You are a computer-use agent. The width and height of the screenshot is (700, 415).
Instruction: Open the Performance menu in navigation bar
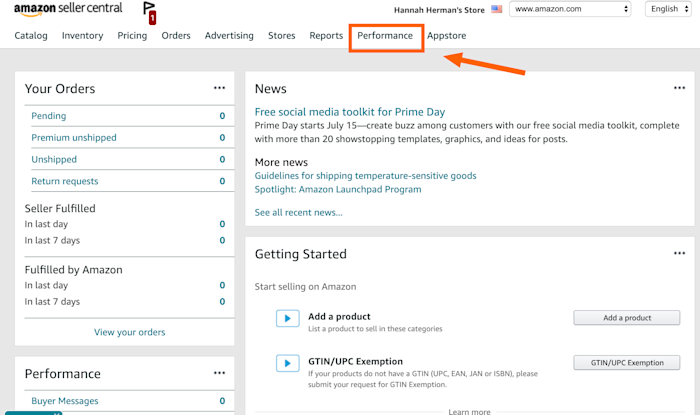pos(385,36)
